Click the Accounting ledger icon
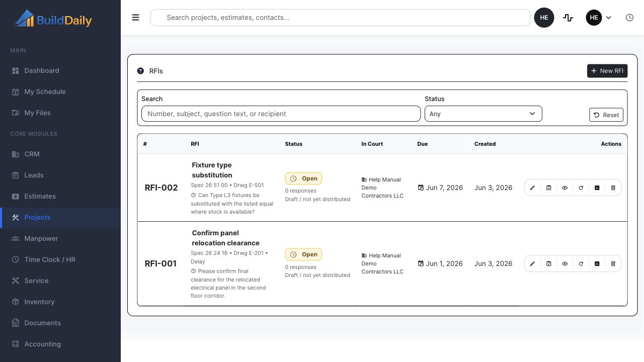Screen dimensions: 644x362 pyautogui.click(x=16, y=344)
